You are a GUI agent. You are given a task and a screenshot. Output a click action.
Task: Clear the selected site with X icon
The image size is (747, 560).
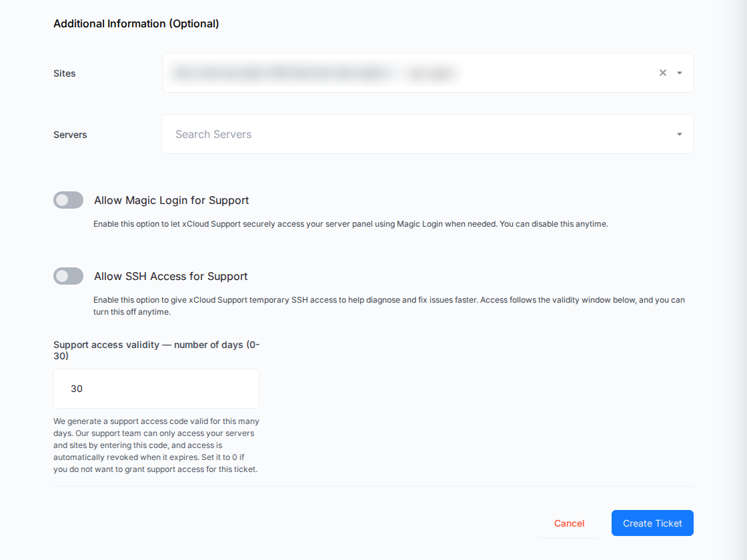[x=663, y=73]
